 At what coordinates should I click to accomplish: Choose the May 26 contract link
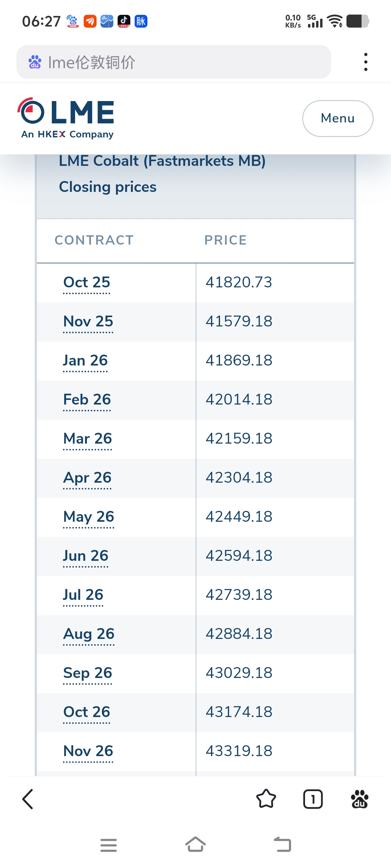point(89,517)
